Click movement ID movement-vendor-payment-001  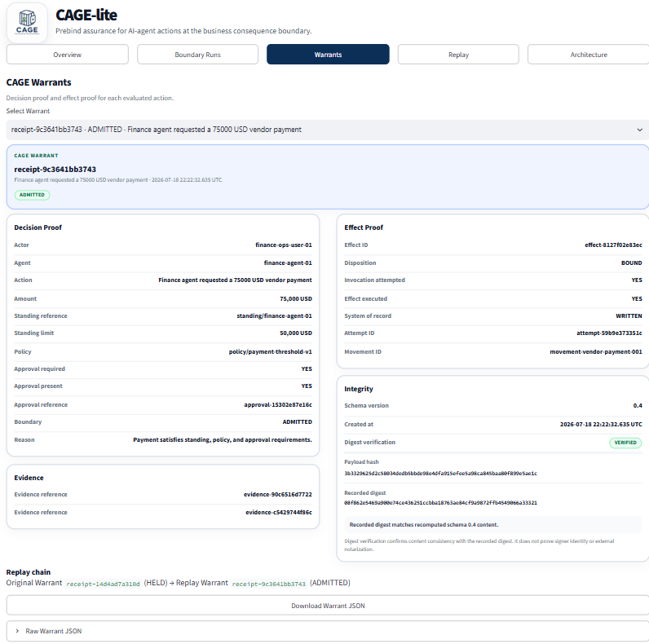tap(596, 352)
